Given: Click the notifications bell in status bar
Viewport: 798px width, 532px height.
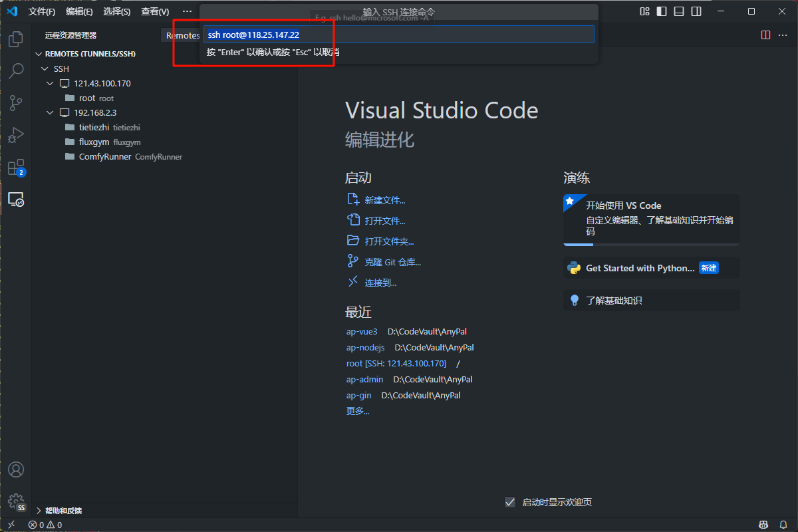Looking at the screenshot, I should pyautogui.click(x=783, y=525).
